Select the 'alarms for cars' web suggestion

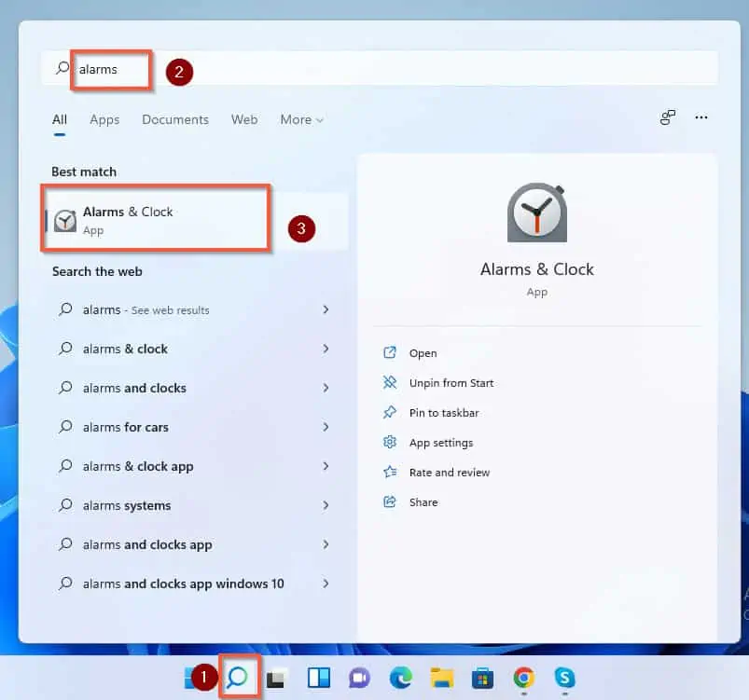click(x=195, y=427)
